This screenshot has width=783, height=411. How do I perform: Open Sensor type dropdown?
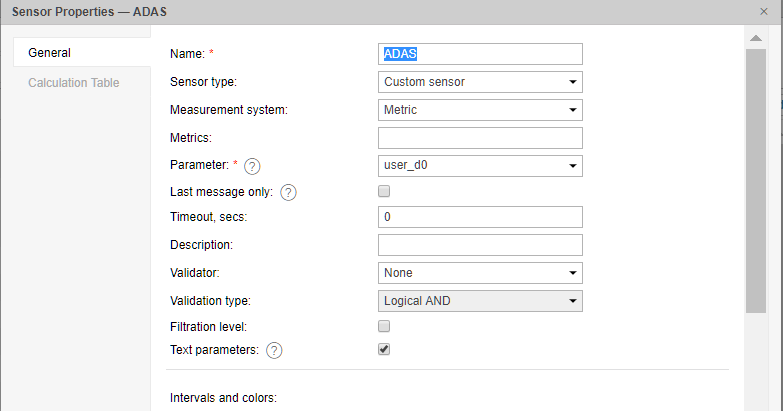pos(480,82)
